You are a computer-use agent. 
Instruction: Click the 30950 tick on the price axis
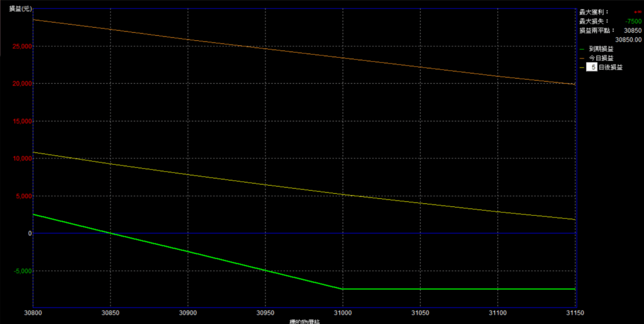point(265,312)
